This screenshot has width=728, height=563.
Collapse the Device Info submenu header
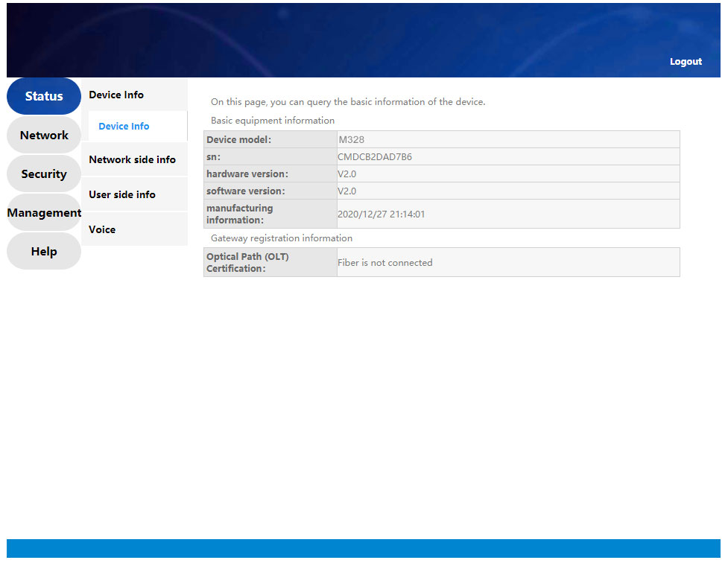click(x=116, y=95)
